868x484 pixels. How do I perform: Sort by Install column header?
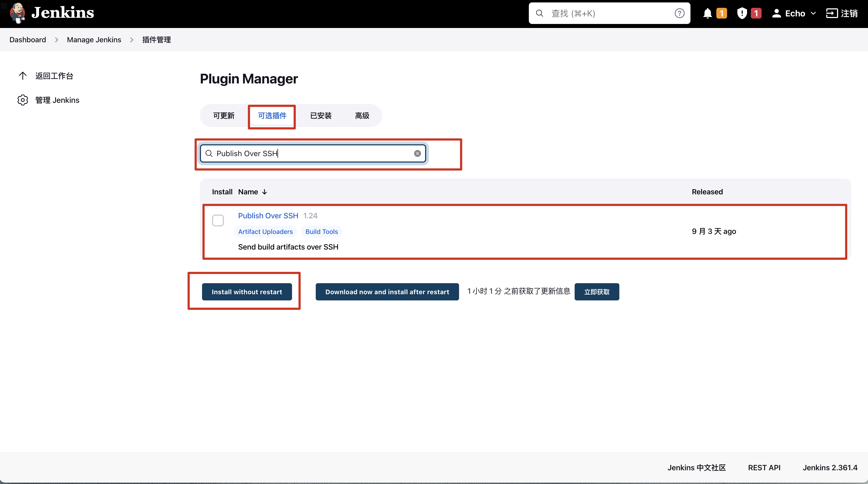coord(222,192)
